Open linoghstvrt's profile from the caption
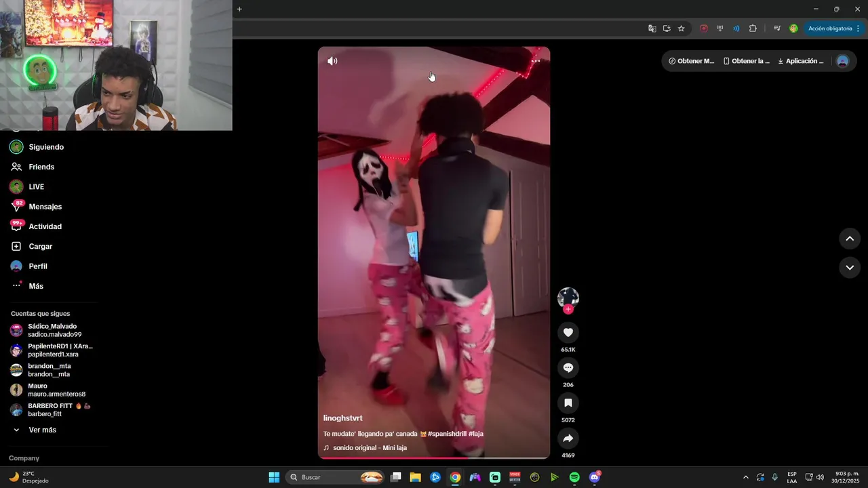 pyautogui.click(x=342, y=418)
